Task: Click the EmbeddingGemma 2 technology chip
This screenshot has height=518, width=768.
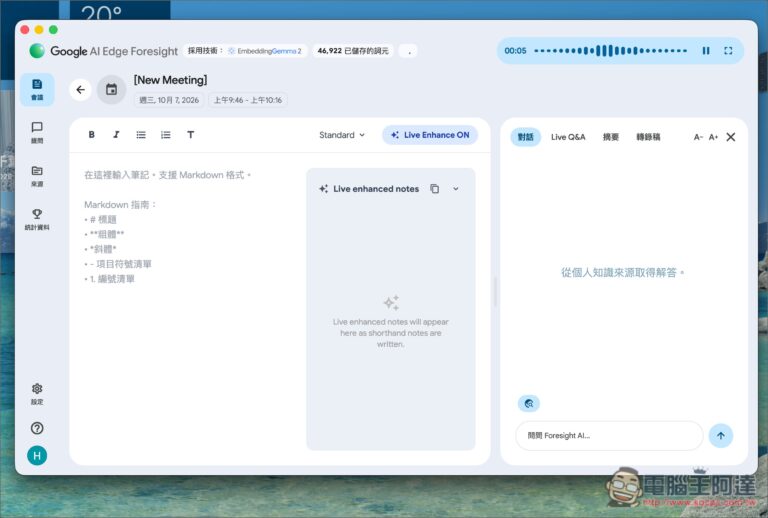Action: [245, 51]
